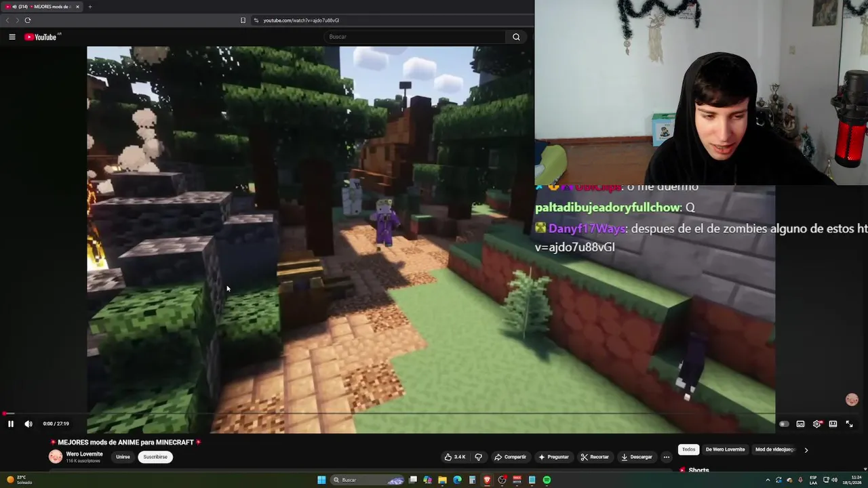Click the 0:00 / 27:19 time display
Image resolution: width=868 pixels, height=488 pixels.
pyautogui.click(x=56, y=424)
